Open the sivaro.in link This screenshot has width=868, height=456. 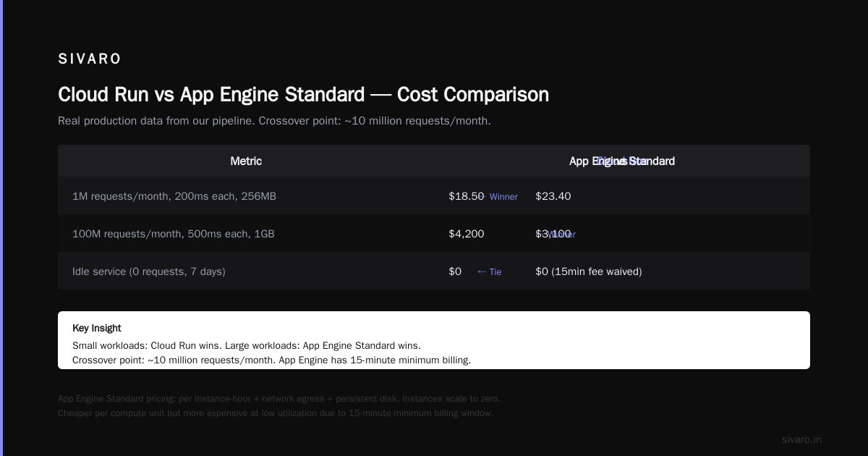tap(801, 439)
